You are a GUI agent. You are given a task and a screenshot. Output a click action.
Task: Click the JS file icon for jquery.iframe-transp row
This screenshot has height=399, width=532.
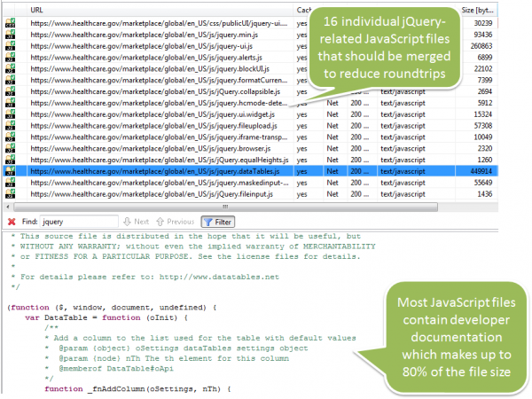[x=10, y=137]
